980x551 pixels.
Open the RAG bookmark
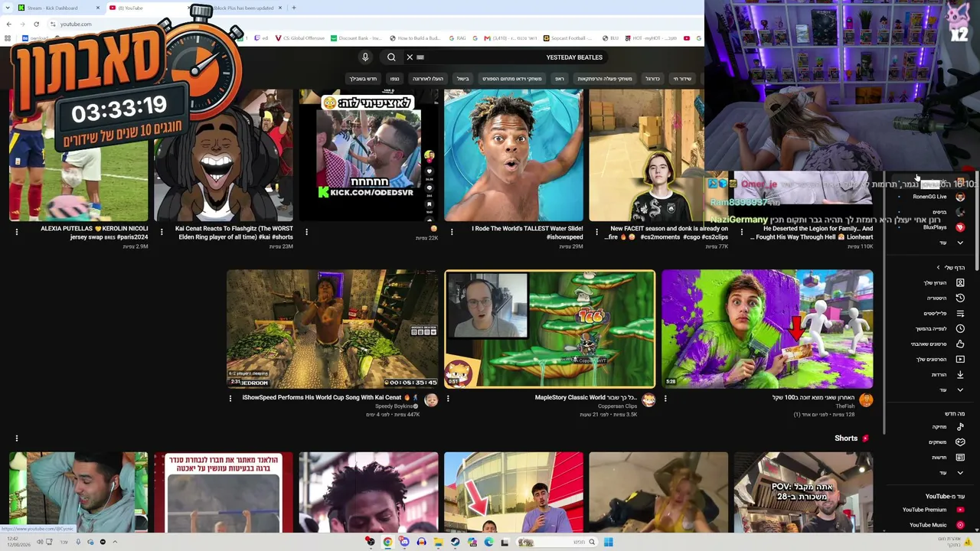[x=457, y=38]
